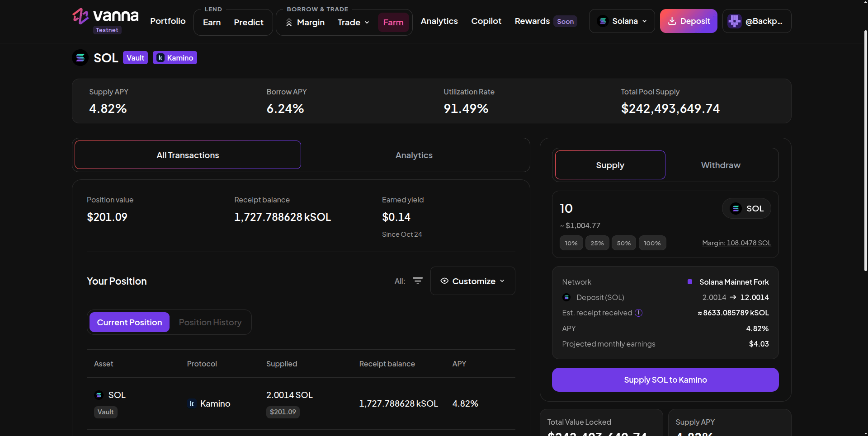
Task: Switch to Position History
Action: pyautogui.click(x=210, y=322)
